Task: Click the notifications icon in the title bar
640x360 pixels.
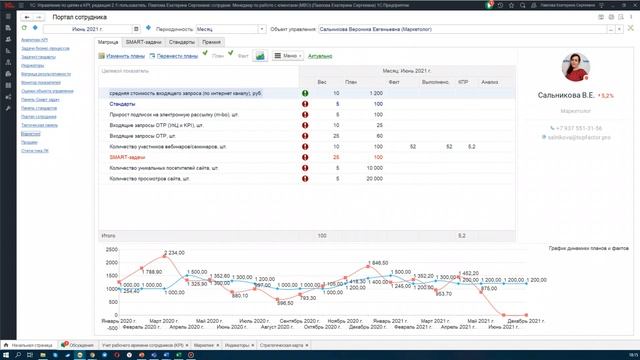Action: [x=490, y=5]
